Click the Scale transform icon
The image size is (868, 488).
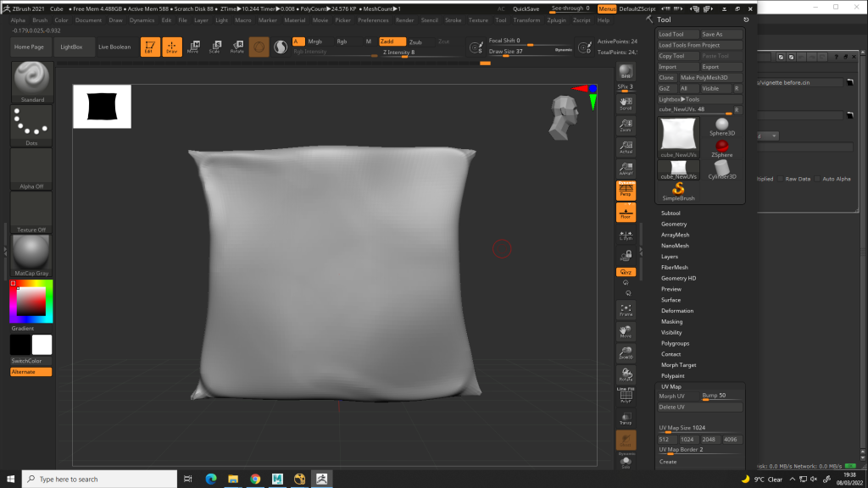[215, 47]
